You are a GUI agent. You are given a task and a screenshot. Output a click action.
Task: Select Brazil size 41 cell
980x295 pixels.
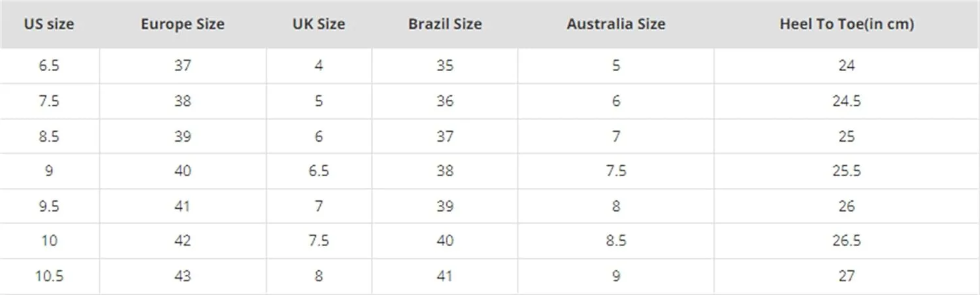pos(445,276)
